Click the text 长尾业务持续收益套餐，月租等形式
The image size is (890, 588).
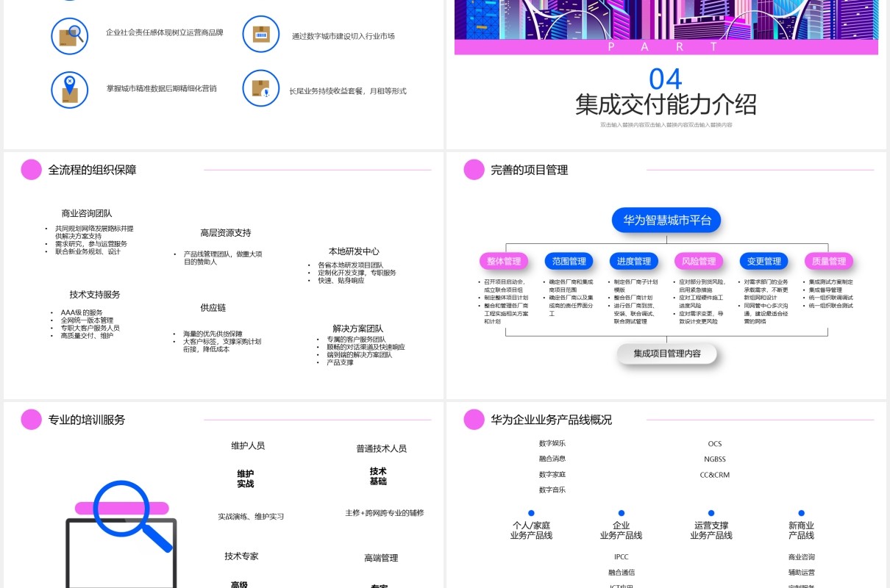(x=347, y=91)
